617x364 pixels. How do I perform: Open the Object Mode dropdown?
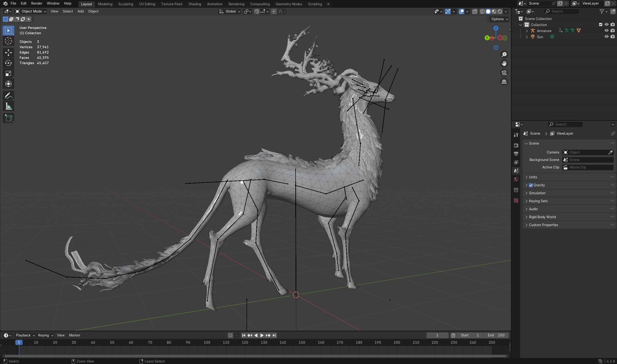(31, 11)
